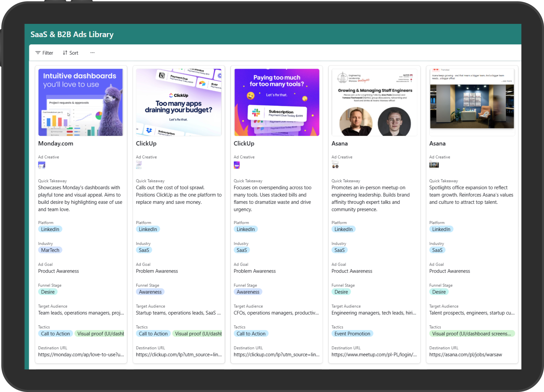The width and height of the screenshot is (544, 392).
Task: Open the Monday.com card title
Action: [56, 144]
